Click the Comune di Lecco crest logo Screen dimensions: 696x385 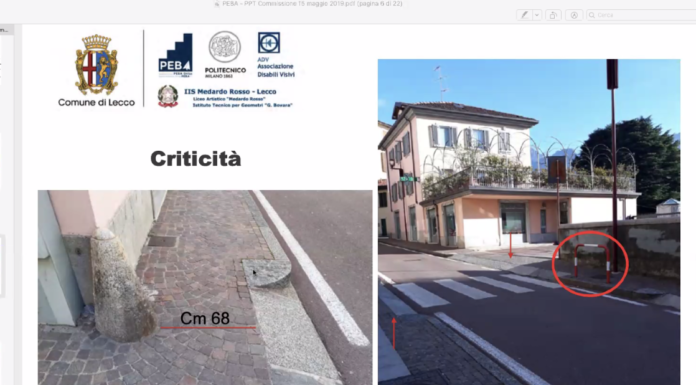(96, 64)
